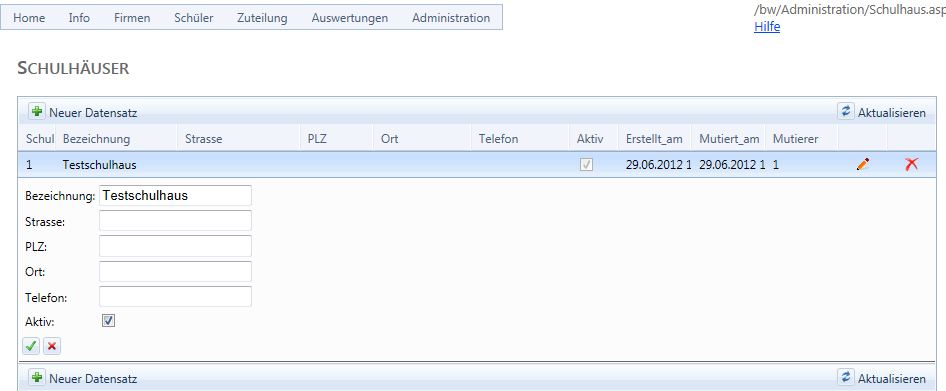Click the pencil edit icon for Testschulhaus

pos(863,164)
